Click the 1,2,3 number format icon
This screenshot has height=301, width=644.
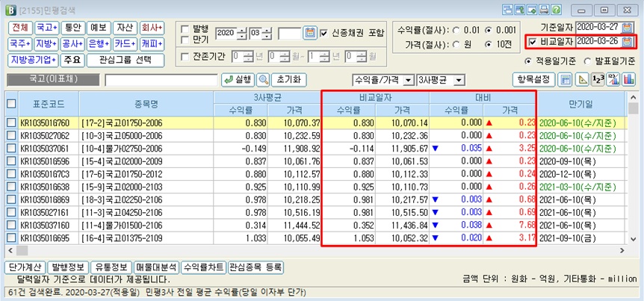(597, 79)
